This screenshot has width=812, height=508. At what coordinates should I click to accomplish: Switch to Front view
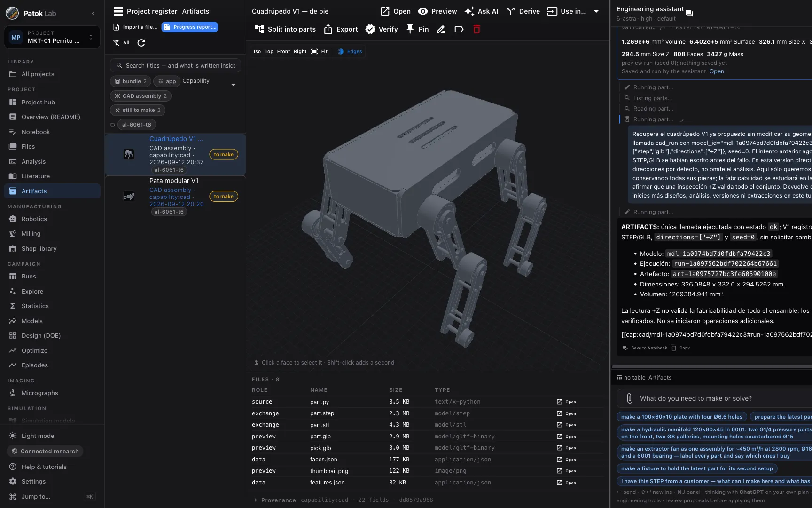pos(283,52)
